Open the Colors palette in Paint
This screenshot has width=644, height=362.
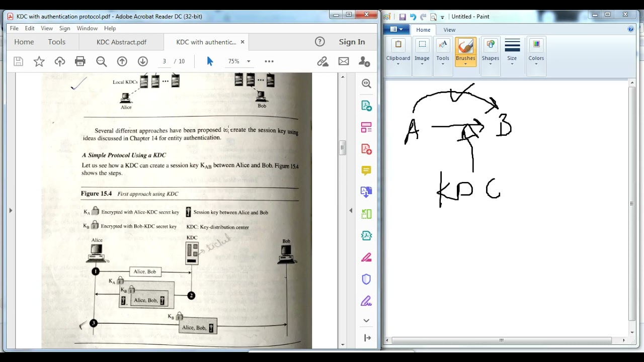pos(536,51)
